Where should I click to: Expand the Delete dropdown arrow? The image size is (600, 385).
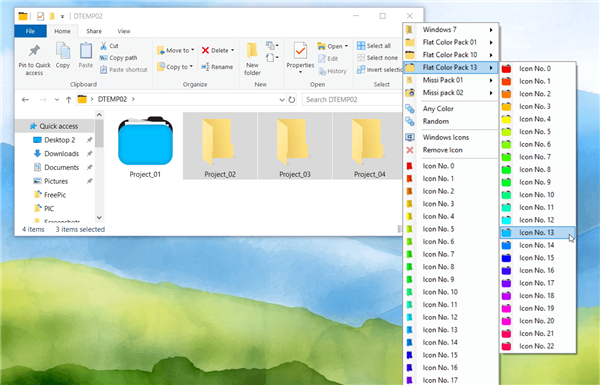232,50
